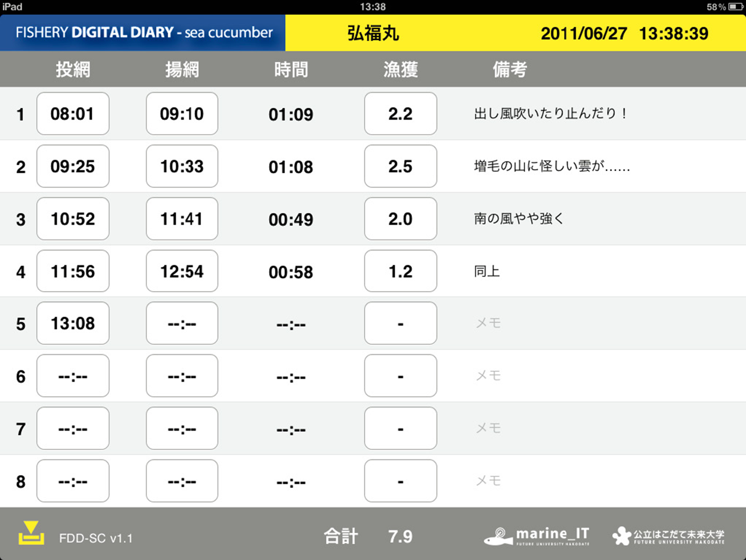746x560 pixels.
Task: Set the empty catch value in row 5
Action: point(401,323)
